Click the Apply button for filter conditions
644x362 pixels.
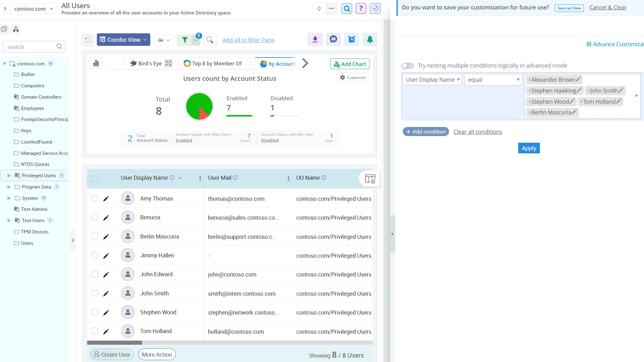(x=529, y=148)
